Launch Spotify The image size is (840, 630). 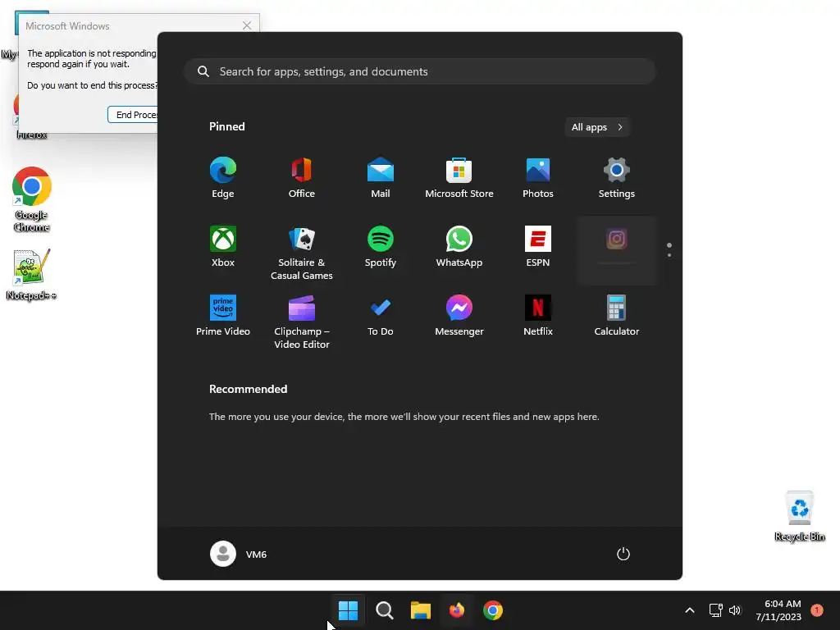click(x=381, y=248)
